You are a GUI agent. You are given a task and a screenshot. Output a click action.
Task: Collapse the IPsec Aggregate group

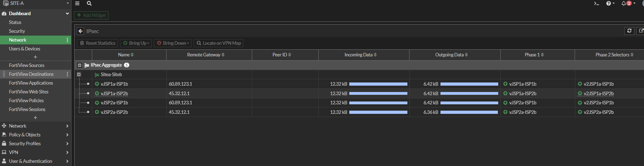pyautogui.click(x=80, y=65)
